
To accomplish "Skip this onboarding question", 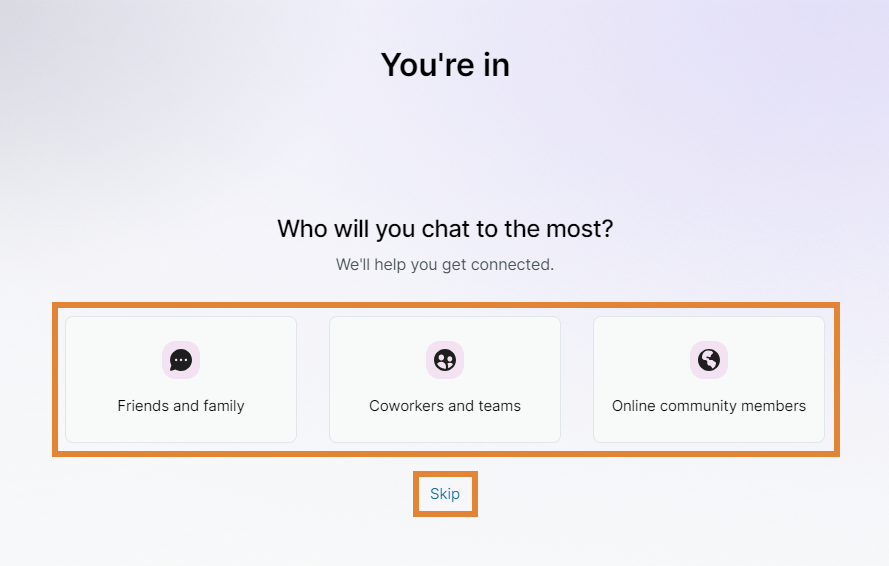I will 445,494.
